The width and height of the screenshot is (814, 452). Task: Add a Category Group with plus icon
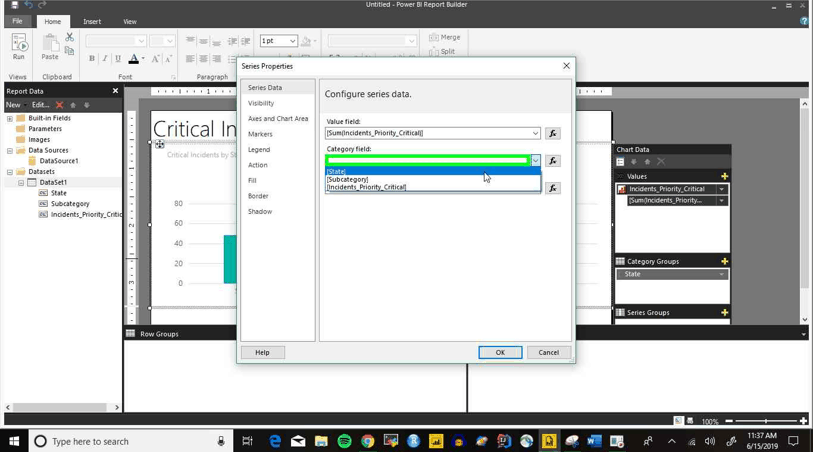tap(724, 262)
